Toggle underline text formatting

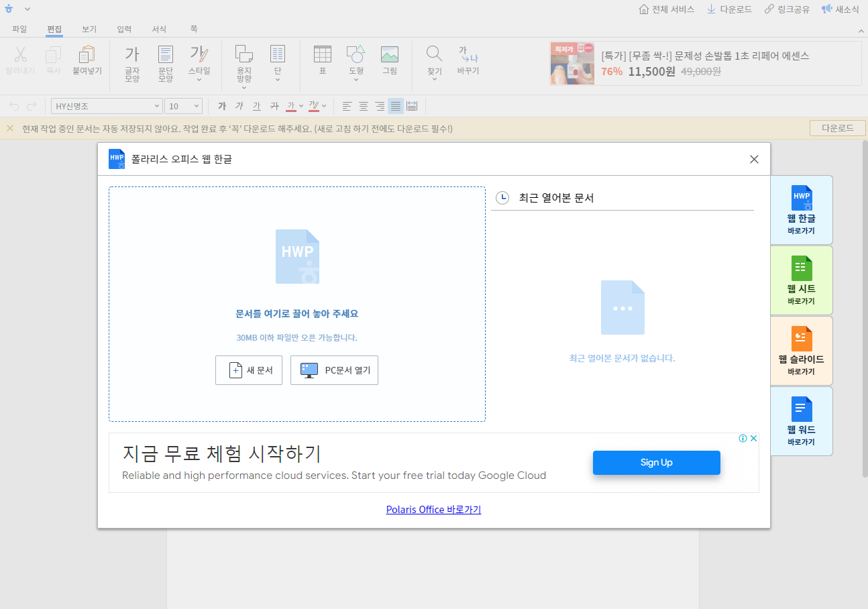pos(257,106)
